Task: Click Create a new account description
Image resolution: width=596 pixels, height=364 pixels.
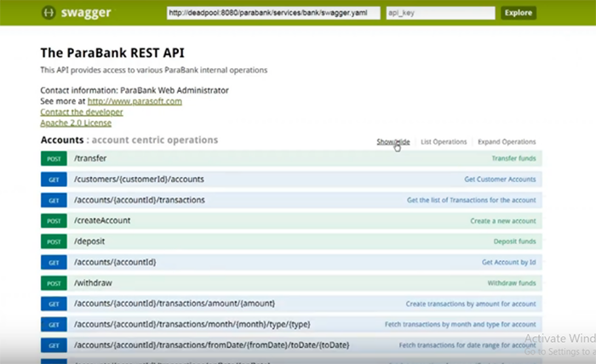Action: pos(503,221)
